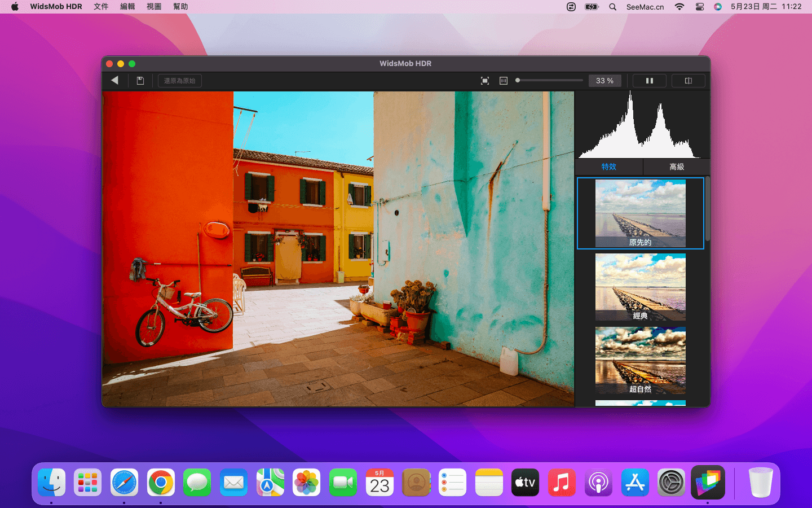Switch to the 特效 effects tab
Viewport: 812px width, 508px height.
[x=609, y=167]
